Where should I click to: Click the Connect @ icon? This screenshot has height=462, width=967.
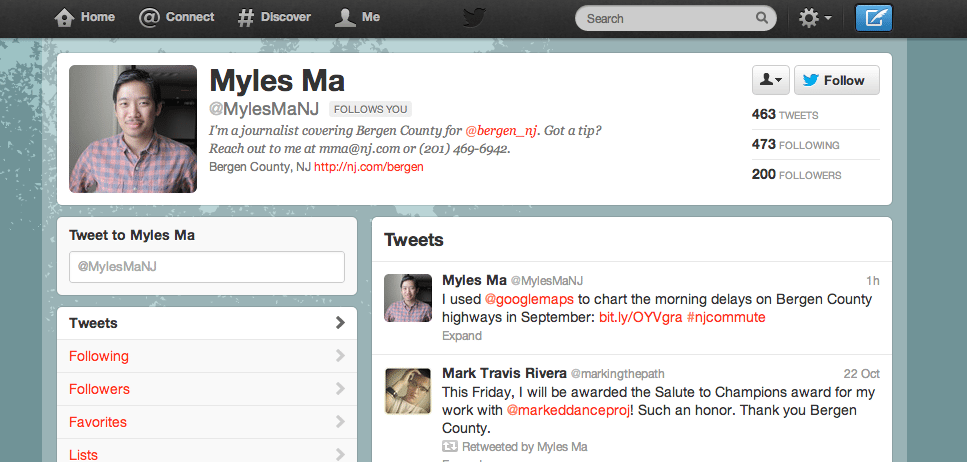click(x=149, y=17)
